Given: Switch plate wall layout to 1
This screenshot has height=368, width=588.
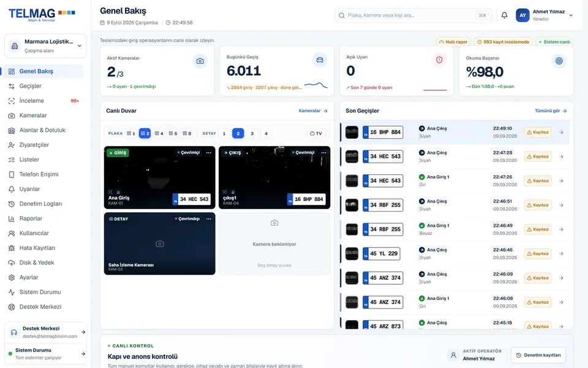Looking at the screenshot, I should 131,133.
